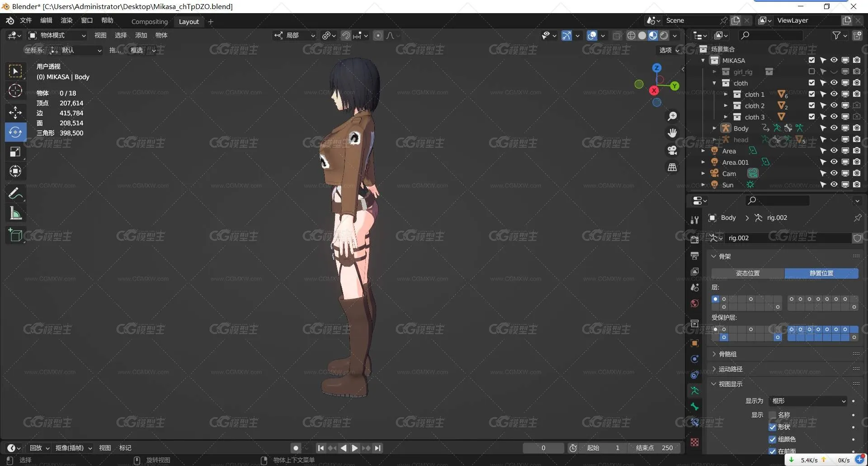Open the 回放 playback dropdown
Screen dimensions: 868x466
point(39,448)
